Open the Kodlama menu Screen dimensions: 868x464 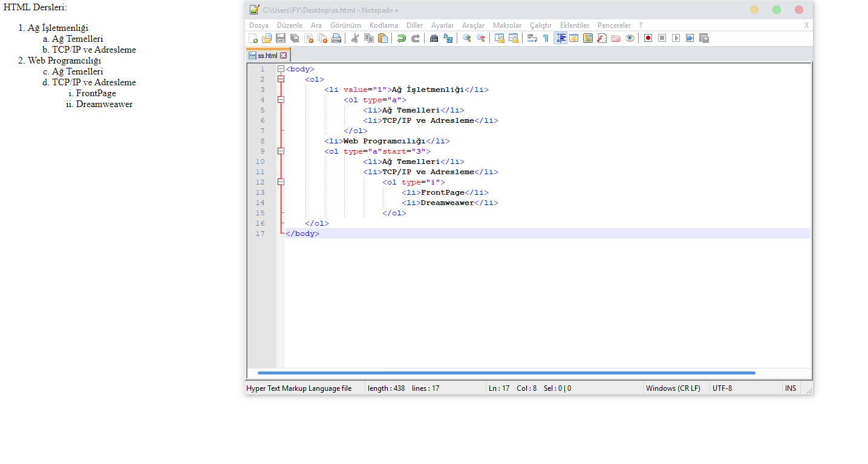[x=383, y=25]
